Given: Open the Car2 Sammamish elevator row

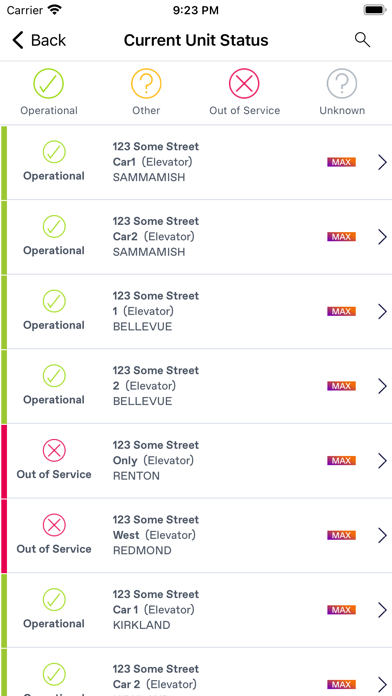Looking at the screenshot, I should pos(196,237).
